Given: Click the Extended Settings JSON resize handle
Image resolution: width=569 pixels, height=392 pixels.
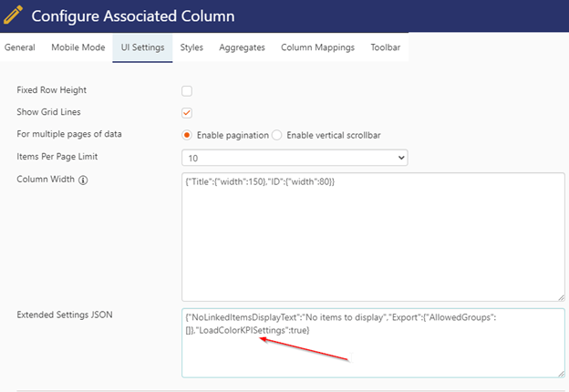Looking at the screenshot, I should pos(561,374).
